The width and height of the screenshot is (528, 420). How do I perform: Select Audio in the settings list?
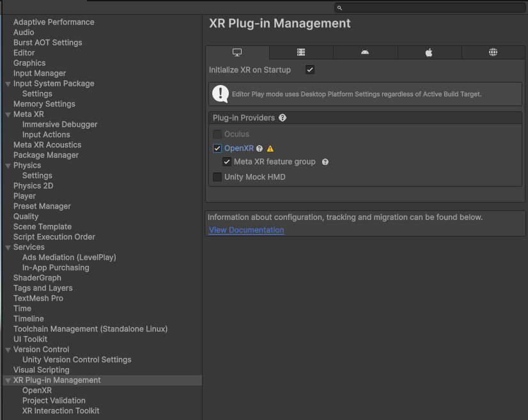(24, 33)
